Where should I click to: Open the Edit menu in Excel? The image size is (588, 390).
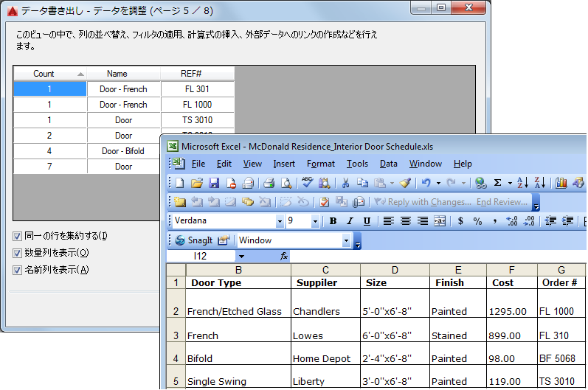click(x=224, y=164)
